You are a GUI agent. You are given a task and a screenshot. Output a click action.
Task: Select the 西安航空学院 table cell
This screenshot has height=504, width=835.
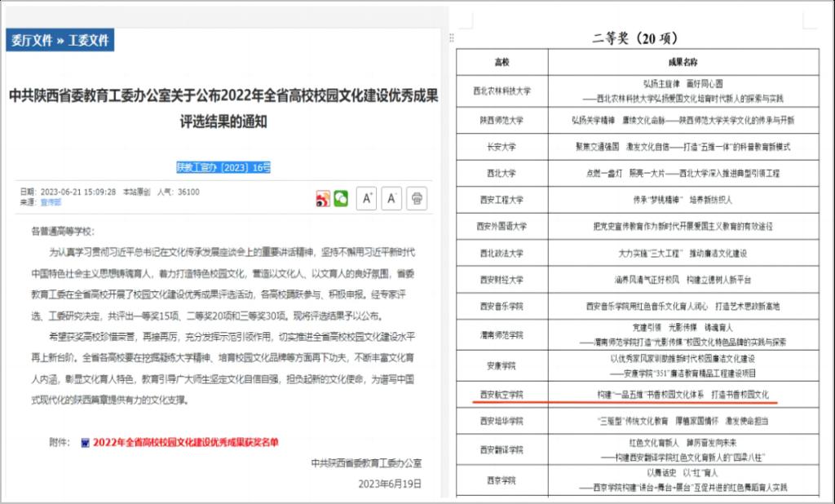[501, 395]
